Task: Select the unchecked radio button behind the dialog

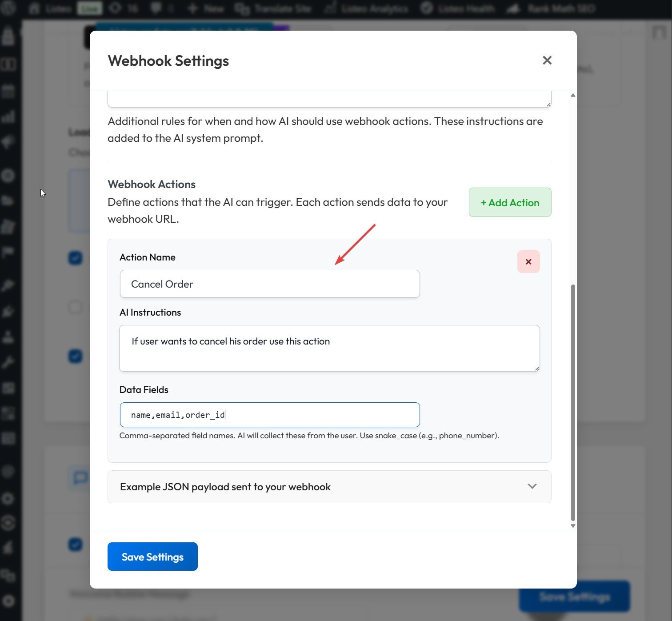Action: [x=75, y=307]
